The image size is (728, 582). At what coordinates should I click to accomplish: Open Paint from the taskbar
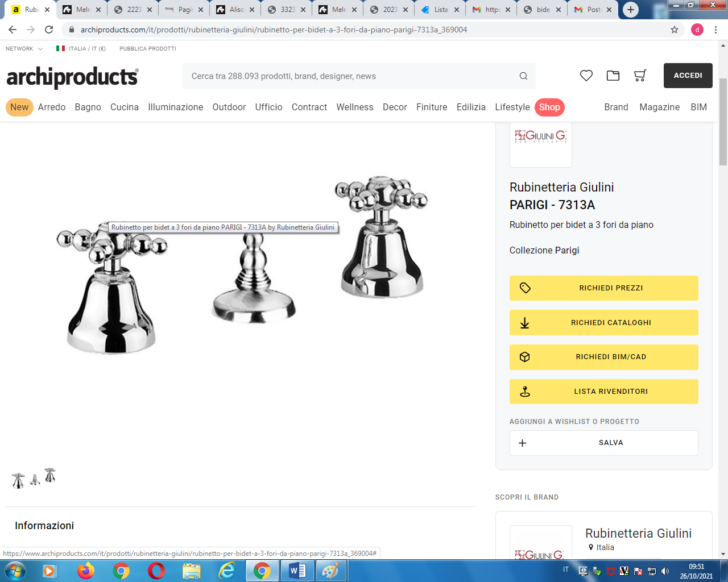pyautogui.click(x=331, y=571)
